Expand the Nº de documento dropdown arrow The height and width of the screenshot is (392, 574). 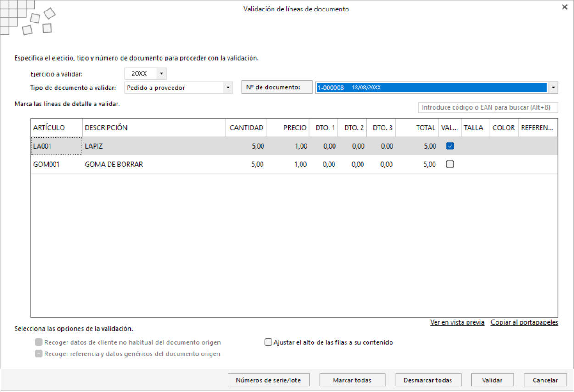pos(554,88)
